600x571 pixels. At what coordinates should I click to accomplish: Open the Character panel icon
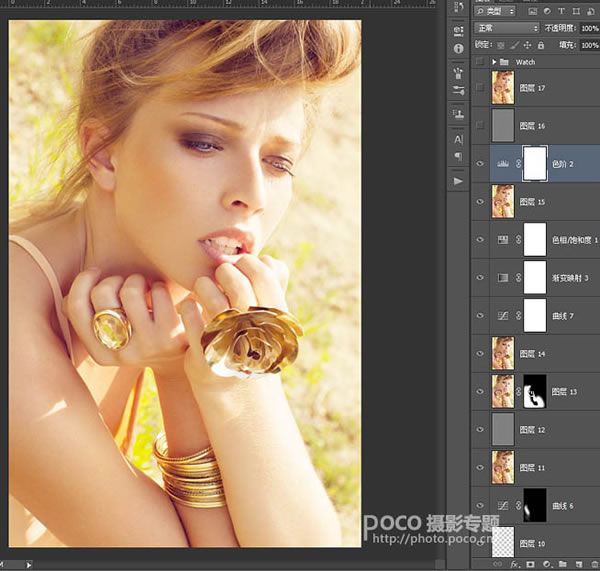(x=458, y=140)
